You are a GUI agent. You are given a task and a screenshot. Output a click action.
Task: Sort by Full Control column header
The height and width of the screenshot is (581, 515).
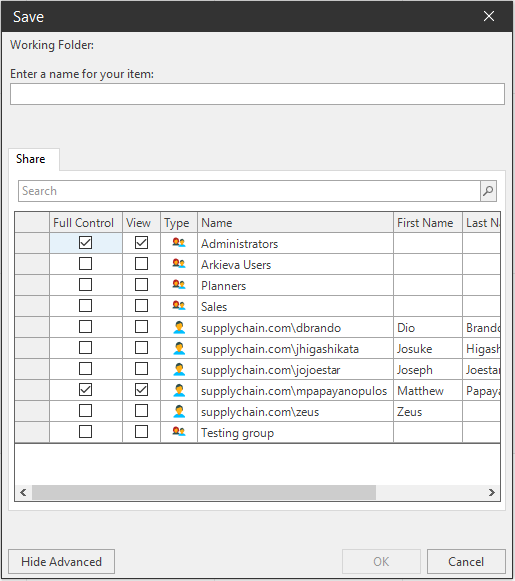(x=86, y=223)
